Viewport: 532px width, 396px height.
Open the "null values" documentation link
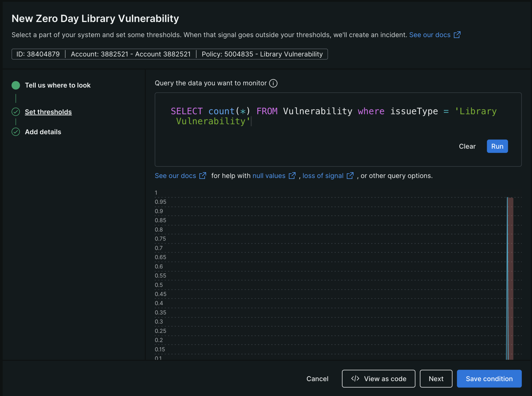coord(268,176)
